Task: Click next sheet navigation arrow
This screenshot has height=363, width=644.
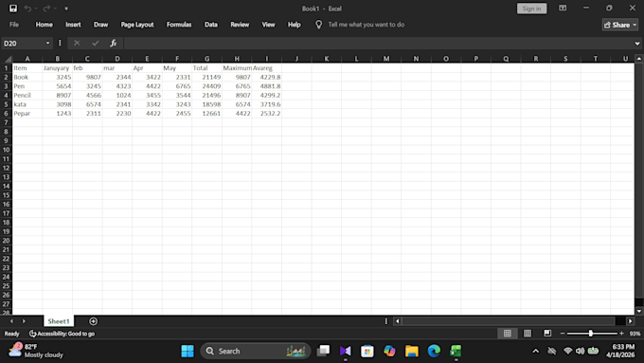Action: [24, 321]
